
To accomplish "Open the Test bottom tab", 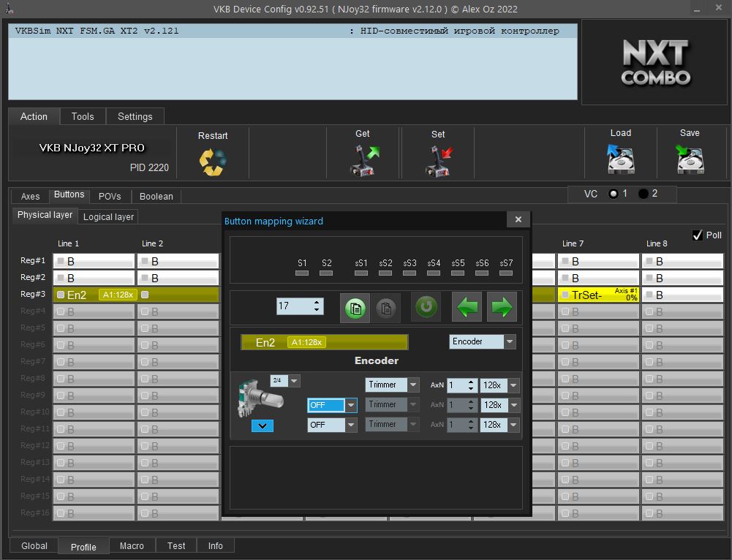I will pyautogui.click(x=176, y=546).
